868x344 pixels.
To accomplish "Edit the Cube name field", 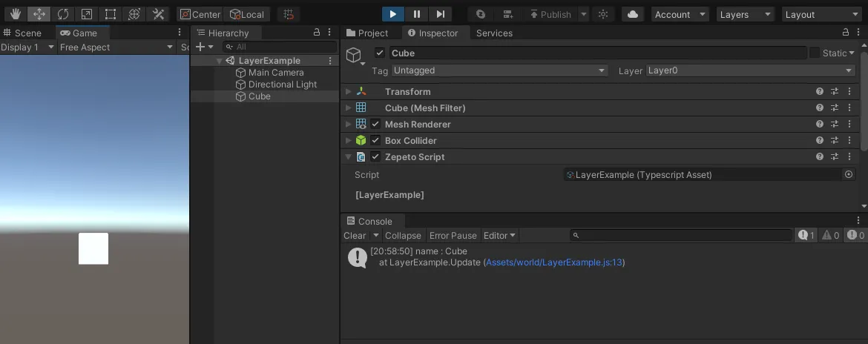I will pos(598,53).
